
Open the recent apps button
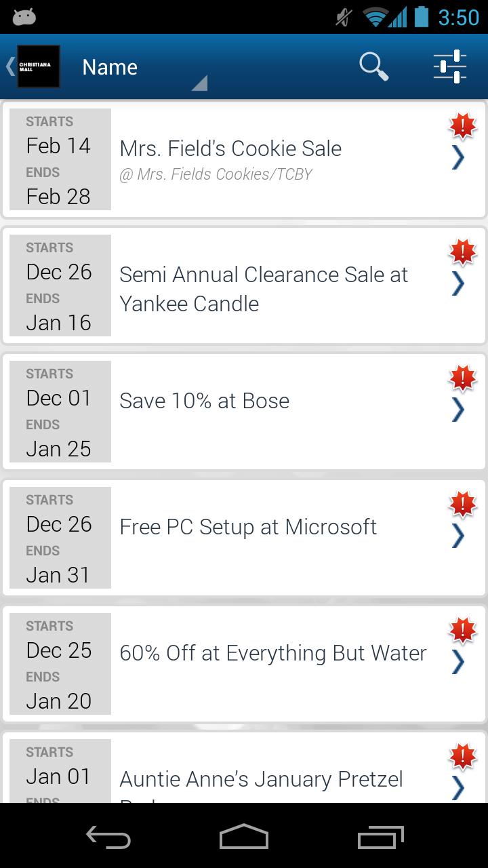380,837
